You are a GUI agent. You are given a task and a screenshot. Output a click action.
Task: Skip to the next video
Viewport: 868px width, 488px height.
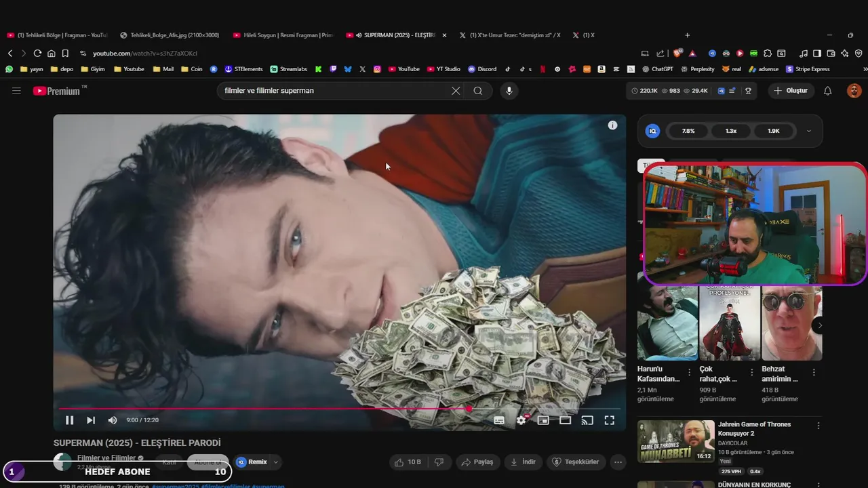coord(91,420)
